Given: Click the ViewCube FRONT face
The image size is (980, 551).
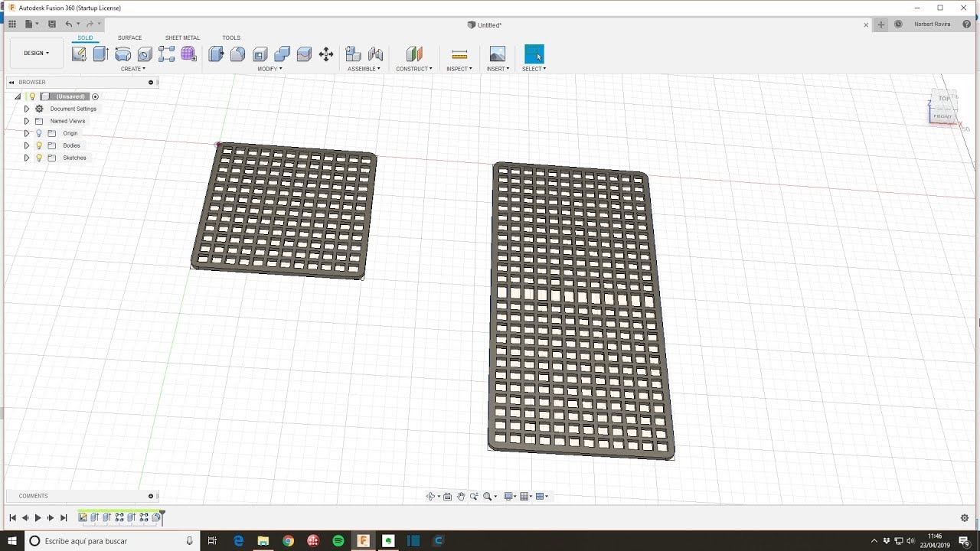Looking at the screenshot, I should pyautogui.click(x=942, y=116).
